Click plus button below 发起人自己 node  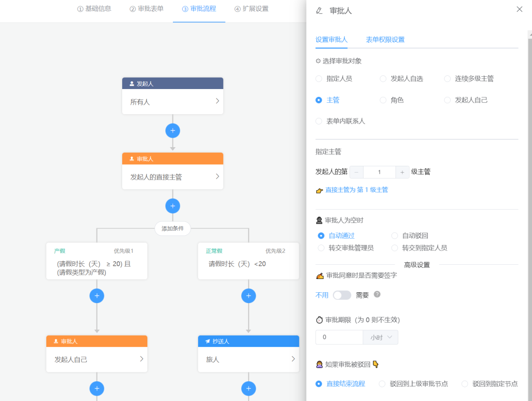click(x=97, y=388)
